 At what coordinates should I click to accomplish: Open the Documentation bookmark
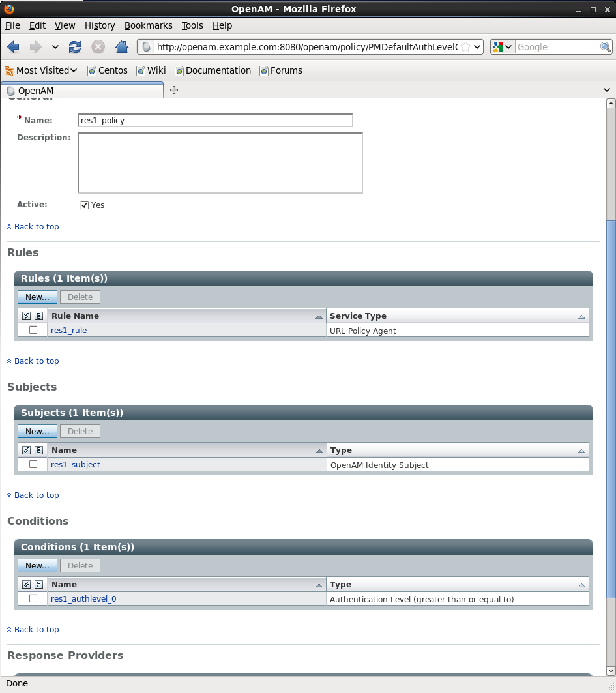click(213, 70)
